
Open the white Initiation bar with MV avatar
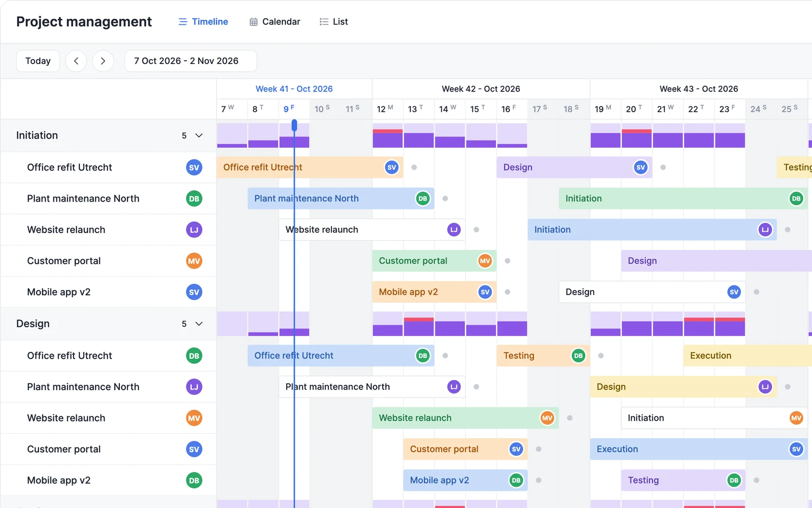(714, 418)
